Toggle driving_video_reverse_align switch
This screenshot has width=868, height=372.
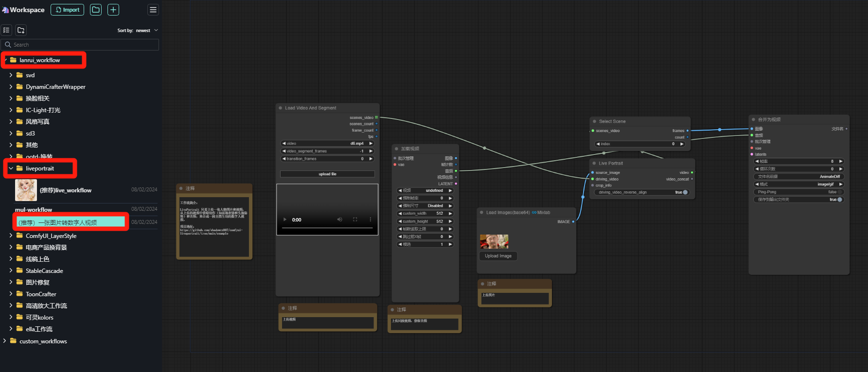[685, 192]
